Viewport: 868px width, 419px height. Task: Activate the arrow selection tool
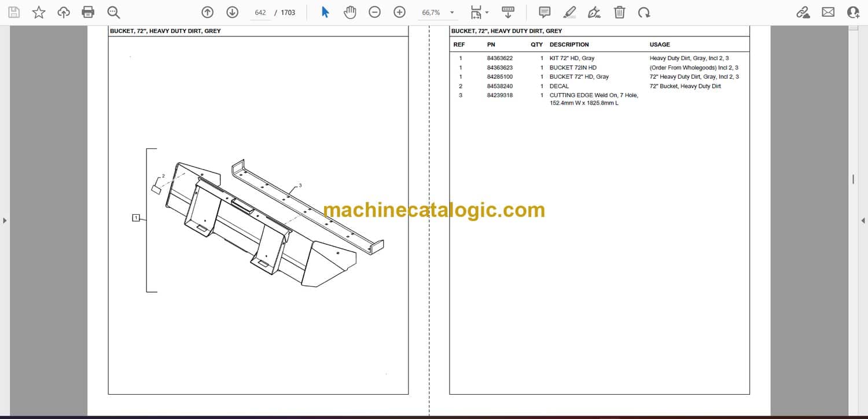325,12
